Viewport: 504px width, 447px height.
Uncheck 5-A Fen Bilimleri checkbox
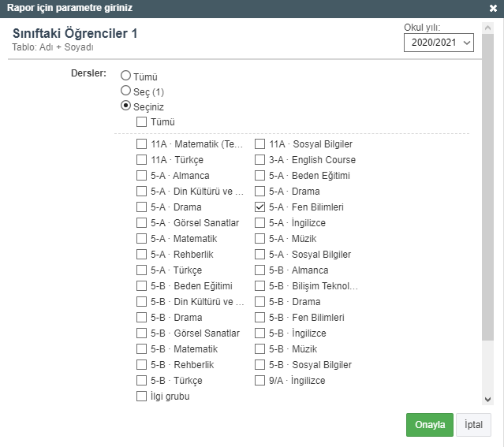pos(259,207)
